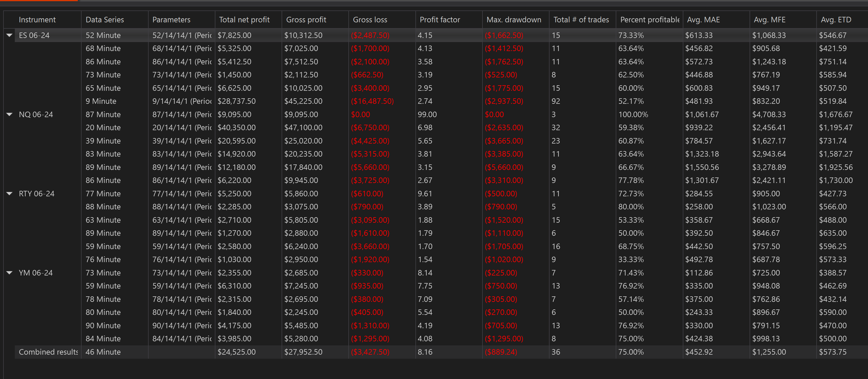Click the Instrument column header

pos(37,19)
